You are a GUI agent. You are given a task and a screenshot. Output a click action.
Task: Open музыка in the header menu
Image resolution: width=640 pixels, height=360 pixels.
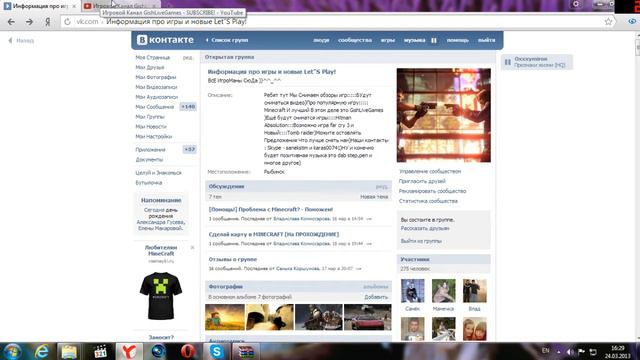[x=414, y=40]
